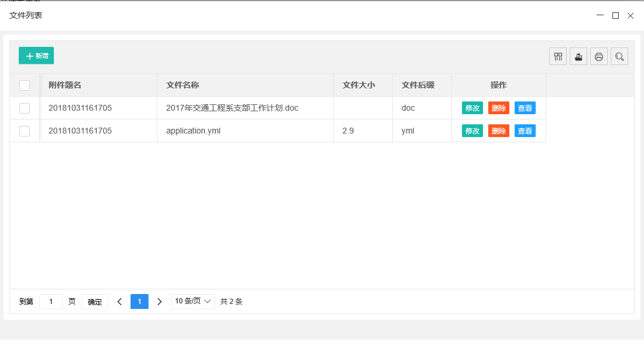Go to next page arrow
This screenshot has height=352, width=644.
click(159, 302)
